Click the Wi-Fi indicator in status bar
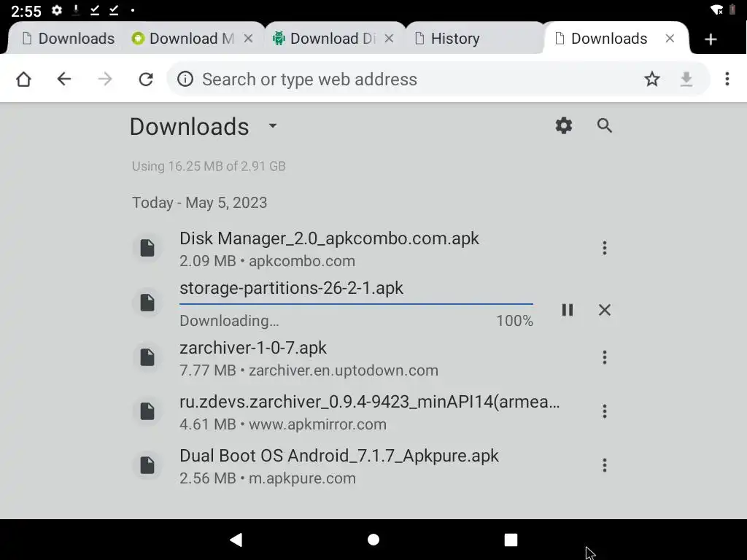This screenshot has width=747, height=560. point(716,10)
